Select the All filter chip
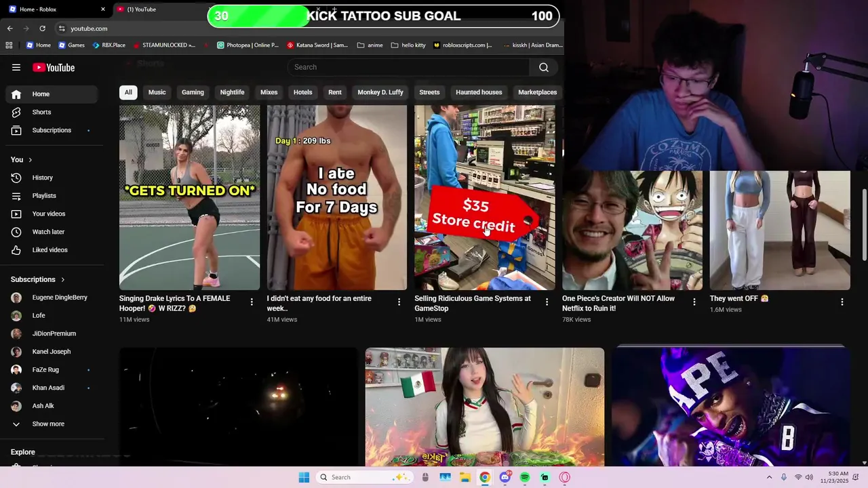Viewport: 868px width, 488px height. click(x=128, y=92)
